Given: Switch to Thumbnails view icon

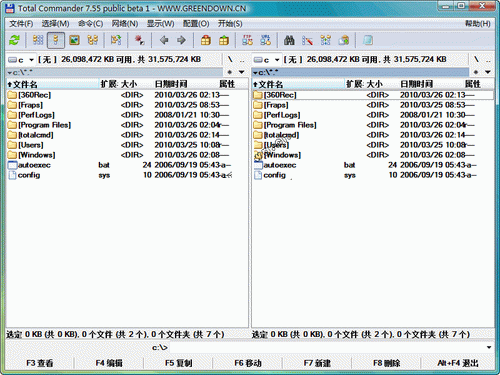Looking at the screenshot, I should point(74,40).
